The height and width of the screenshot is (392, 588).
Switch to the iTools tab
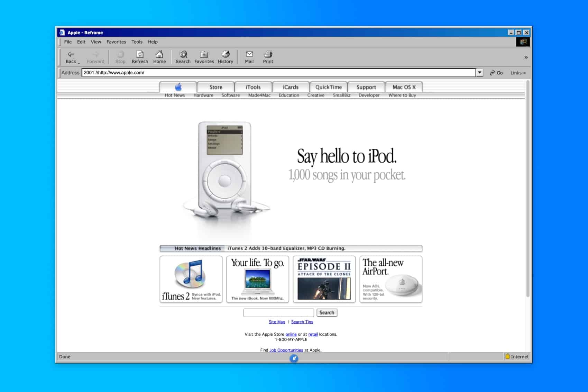point(253,87)
